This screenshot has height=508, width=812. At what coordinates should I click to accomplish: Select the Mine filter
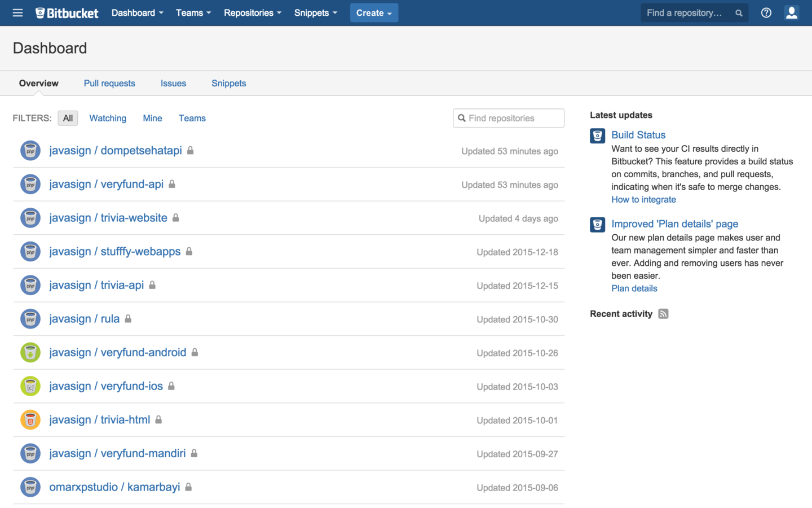152,118
